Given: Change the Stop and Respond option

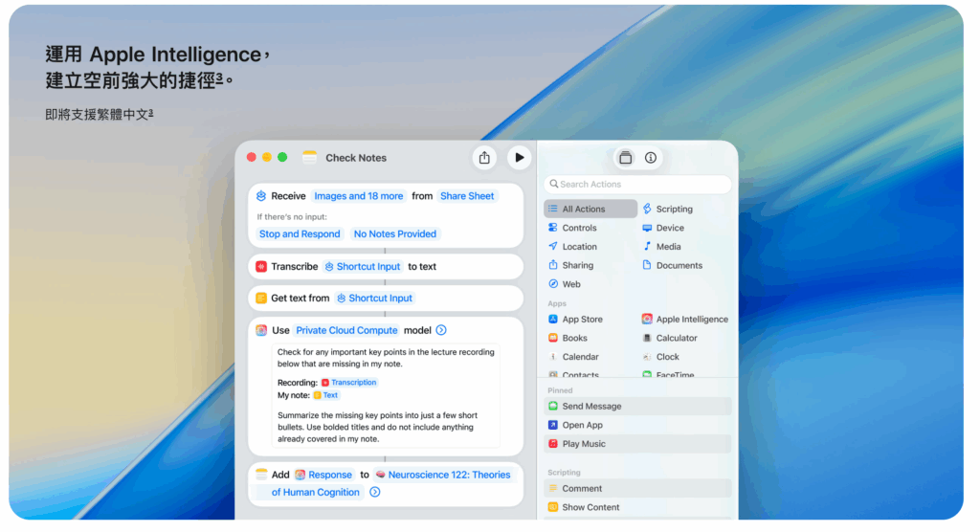Looking at the screenshot, I should click(300, 234).
